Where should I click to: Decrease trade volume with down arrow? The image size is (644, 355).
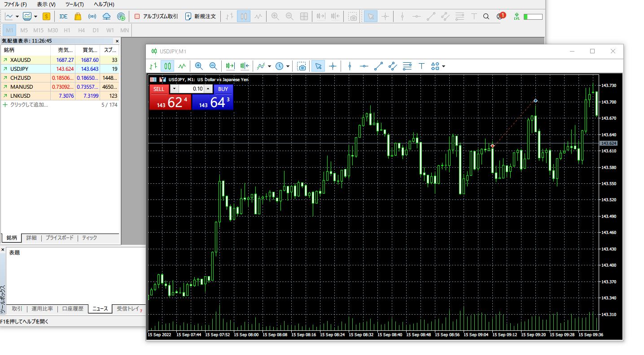pos(174,89)
